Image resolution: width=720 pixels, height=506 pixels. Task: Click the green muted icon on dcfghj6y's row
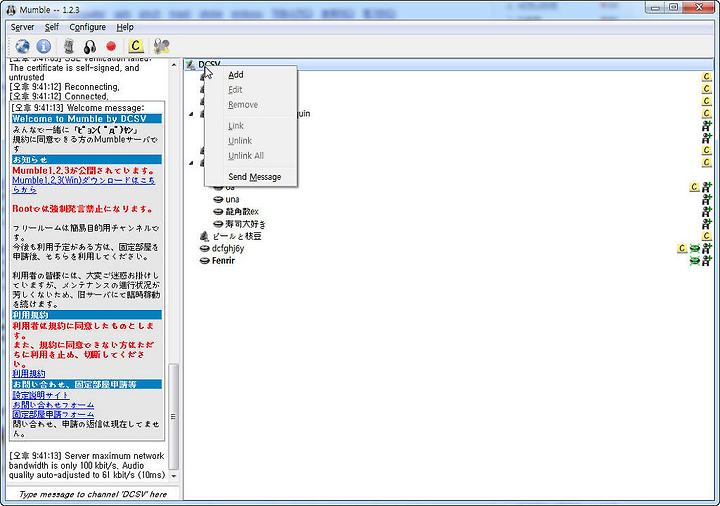click(x=695, y=248)
